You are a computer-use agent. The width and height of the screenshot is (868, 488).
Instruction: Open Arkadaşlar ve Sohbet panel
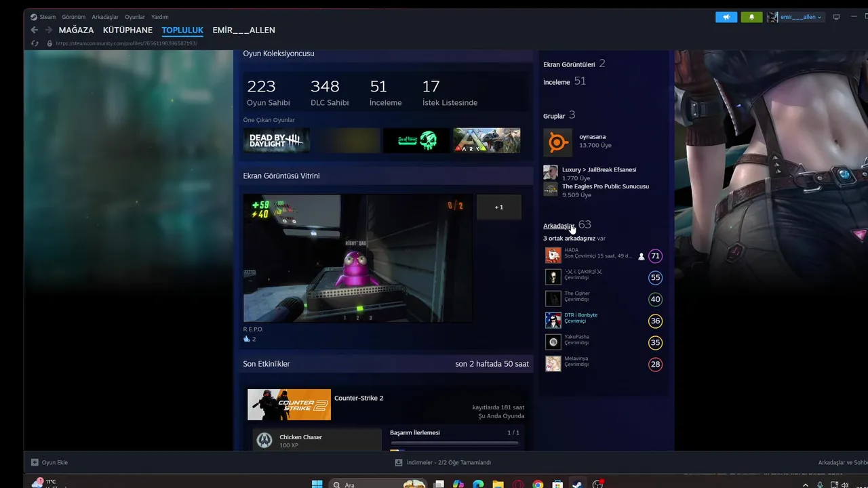(842, 462)
